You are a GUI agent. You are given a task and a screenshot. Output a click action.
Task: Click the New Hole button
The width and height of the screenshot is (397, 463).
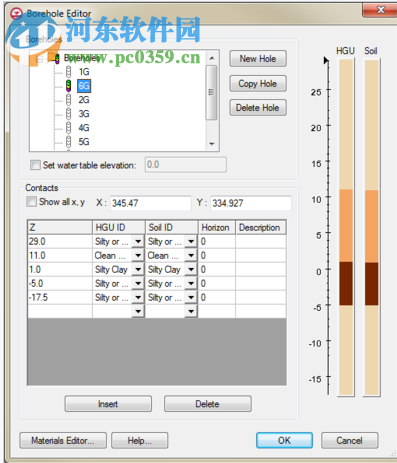258,59
